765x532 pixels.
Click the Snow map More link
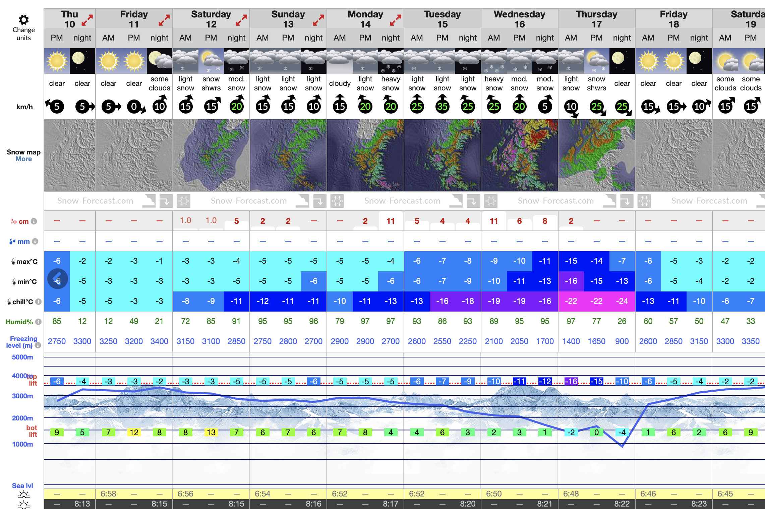[23, 159]
